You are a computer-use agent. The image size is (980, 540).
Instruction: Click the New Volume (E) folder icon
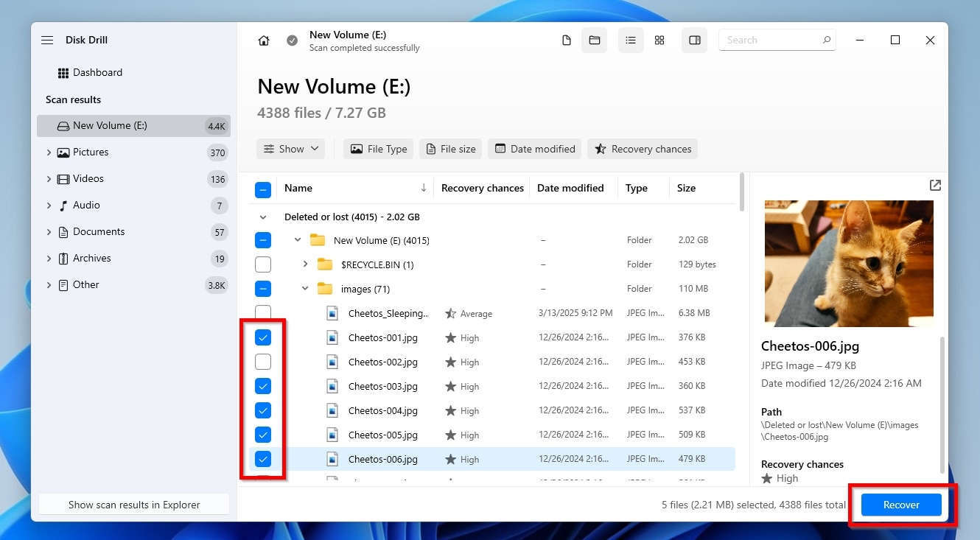tap(318, 240)
